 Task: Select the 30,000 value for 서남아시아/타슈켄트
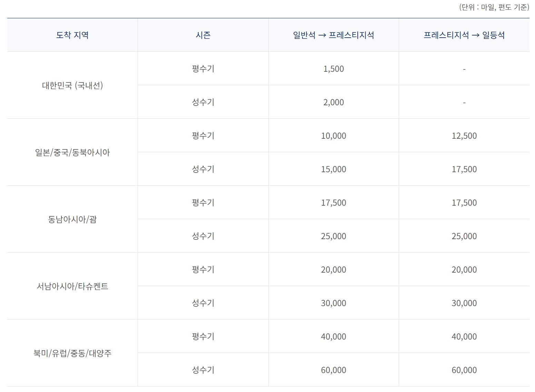[334, 303]
